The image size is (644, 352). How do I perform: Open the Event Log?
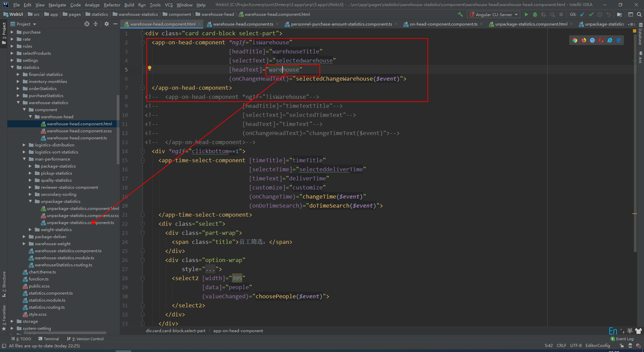point(622,339)
